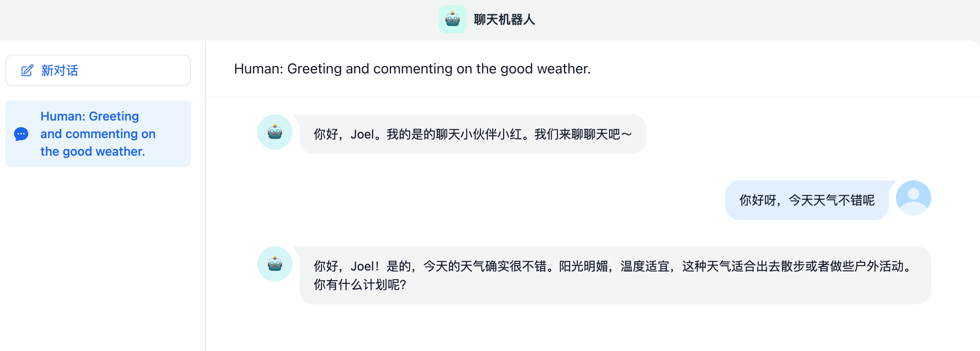Start a new chat with 新对话 label
The height and width of the screenshot is (351, 980).
pyautogui.click(x=60, y=70)
